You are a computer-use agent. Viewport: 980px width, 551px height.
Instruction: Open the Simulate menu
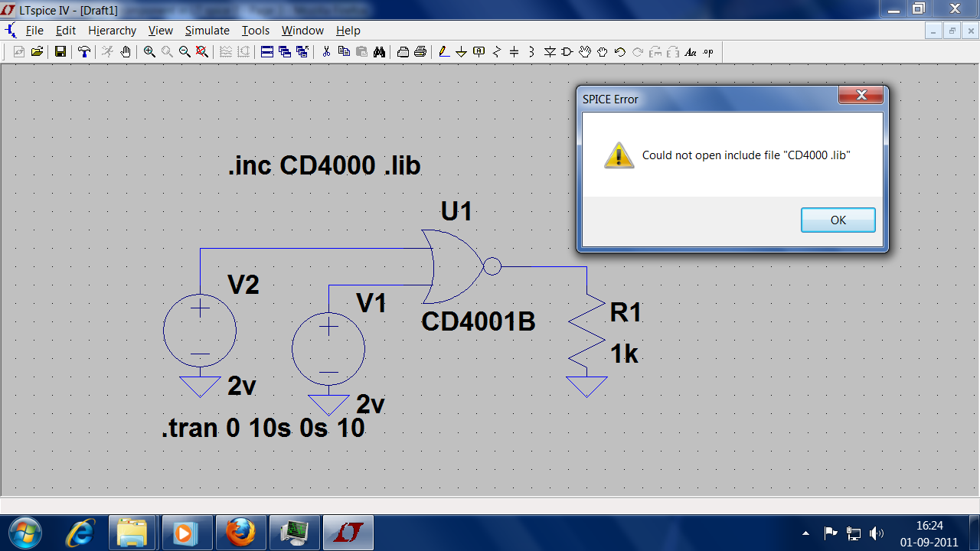207,31
